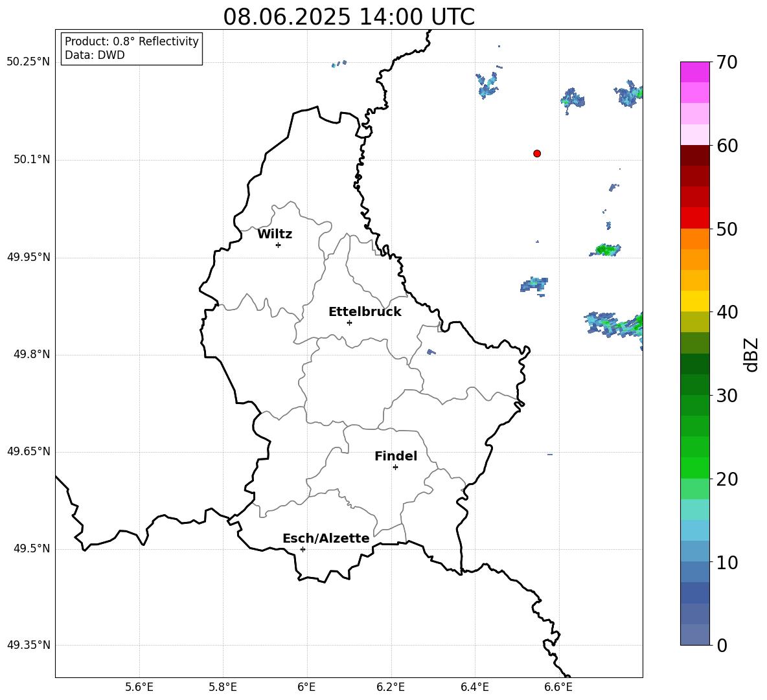Click the Ettelbruck station label
The height and width of the screenshot is (700, 767).
click(x=365, y=312)
